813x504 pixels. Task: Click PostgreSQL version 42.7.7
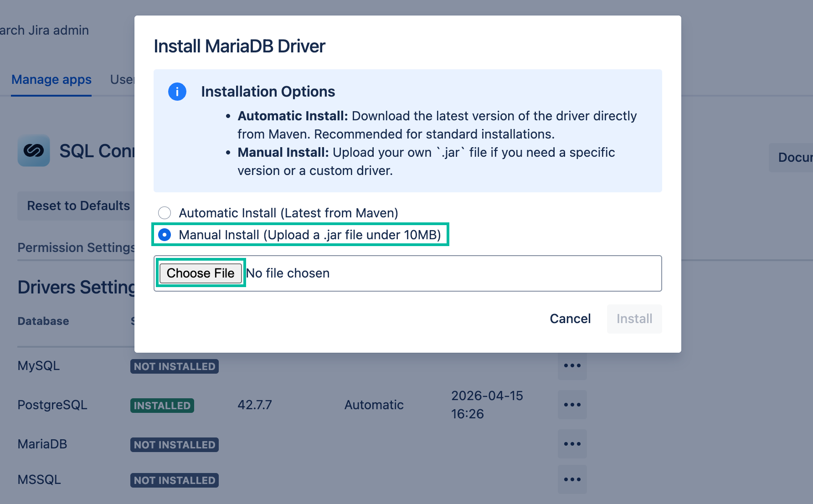click(x=255, y=405)
